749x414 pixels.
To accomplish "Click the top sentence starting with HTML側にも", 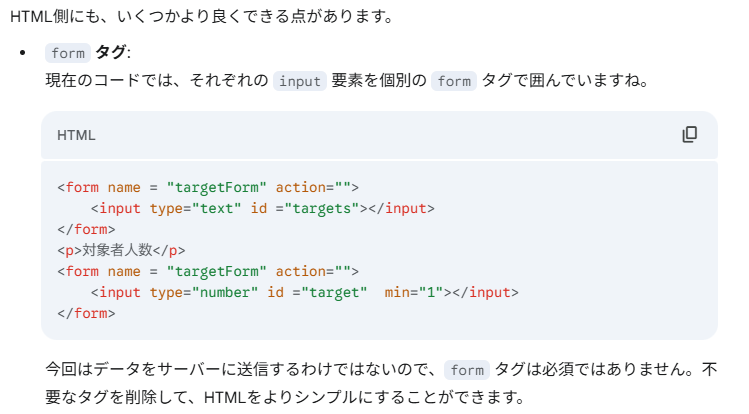I will click(200, 16).
